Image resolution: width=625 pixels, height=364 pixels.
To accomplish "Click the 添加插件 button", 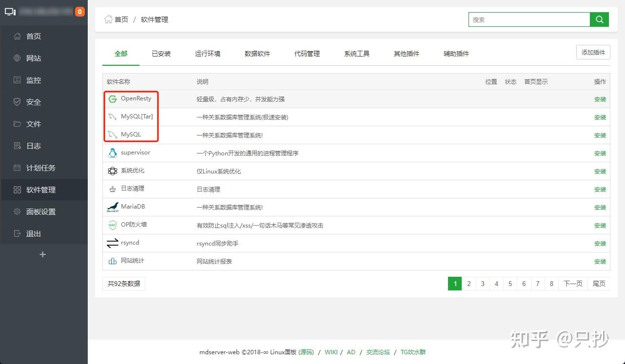I will [593, 52].
